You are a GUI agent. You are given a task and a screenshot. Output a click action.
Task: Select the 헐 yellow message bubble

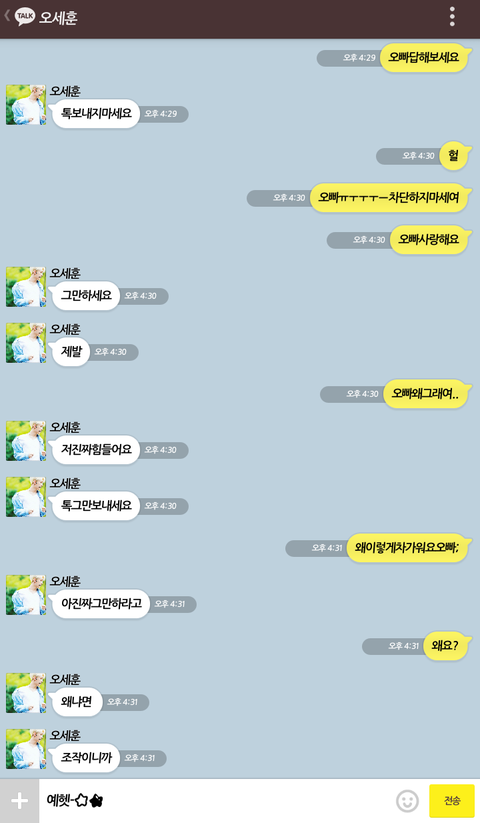pos(453,156)
